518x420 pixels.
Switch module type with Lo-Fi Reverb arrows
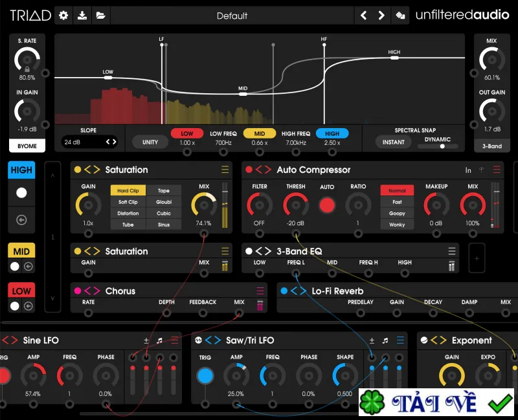298,291
